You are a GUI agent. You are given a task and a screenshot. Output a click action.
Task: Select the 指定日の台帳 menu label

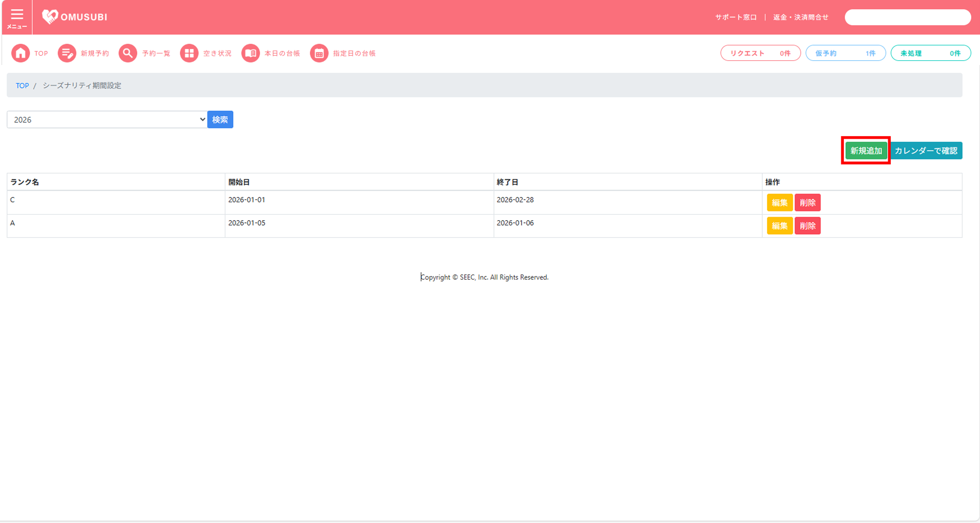(x=354, y=54)
